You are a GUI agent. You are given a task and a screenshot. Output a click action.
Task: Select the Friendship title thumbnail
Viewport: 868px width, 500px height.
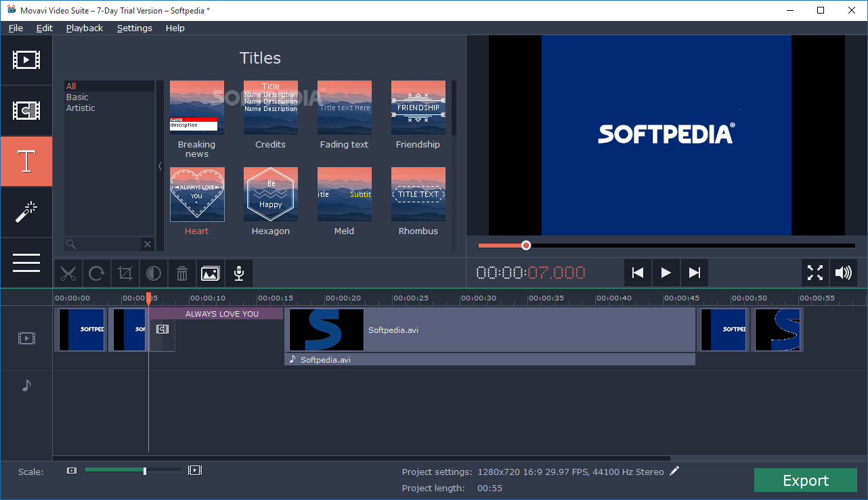[418, 108]
